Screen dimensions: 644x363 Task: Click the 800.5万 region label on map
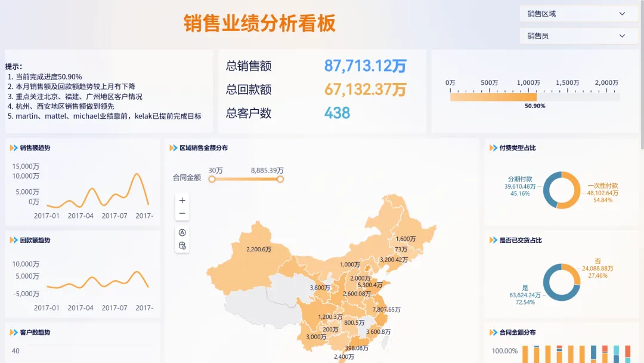point(354,323)
